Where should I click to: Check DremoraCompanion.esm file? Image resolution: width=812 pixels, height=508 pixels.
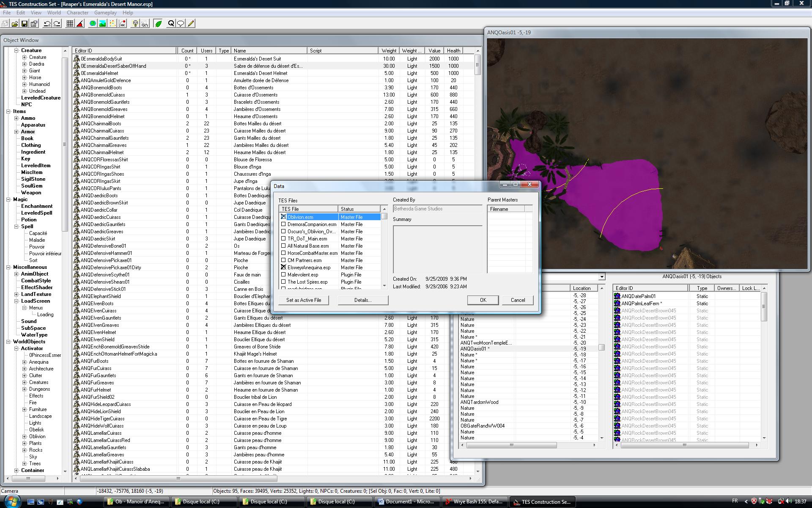coord(283,224)
